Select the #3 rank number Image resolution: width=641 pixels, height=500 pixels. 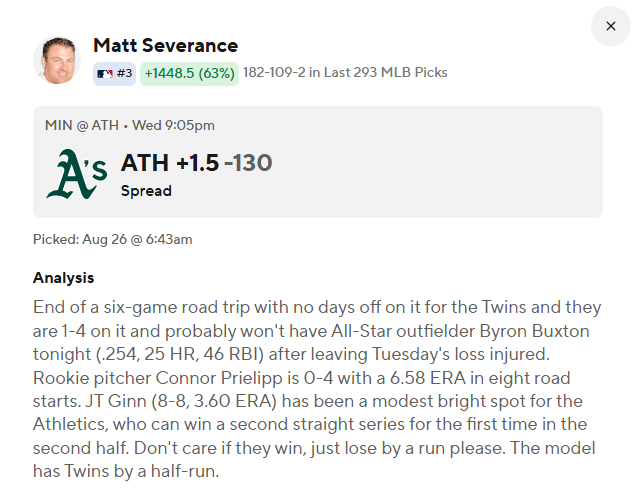(x=124, y=73)
